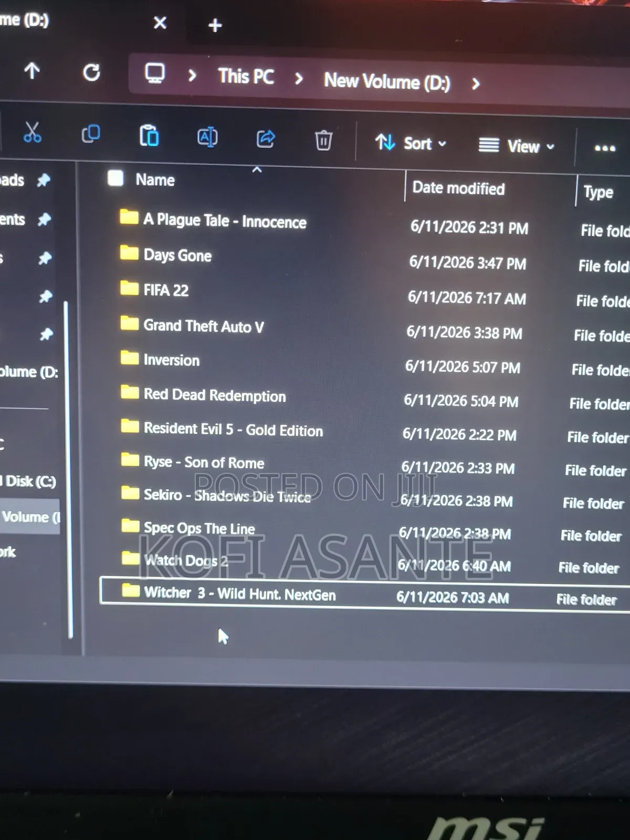
Task: Select A Plague Tale - Innocence folder
Action: click(225, 221)
